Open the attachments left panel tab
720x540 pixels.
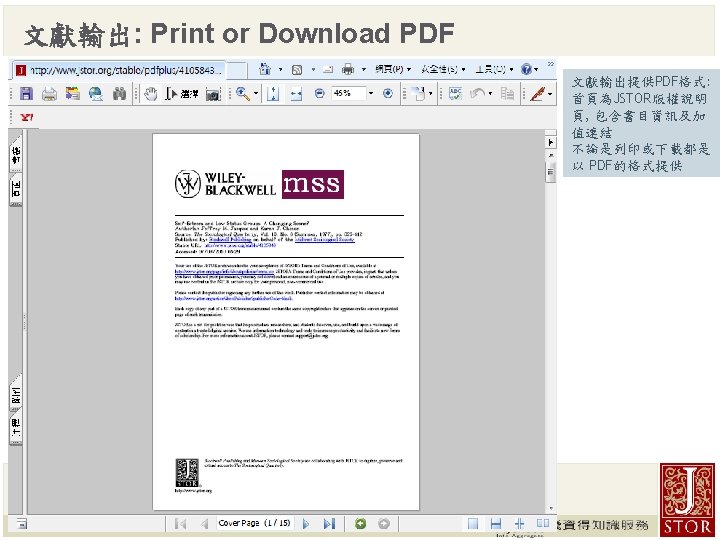click(x=16, y=393)
